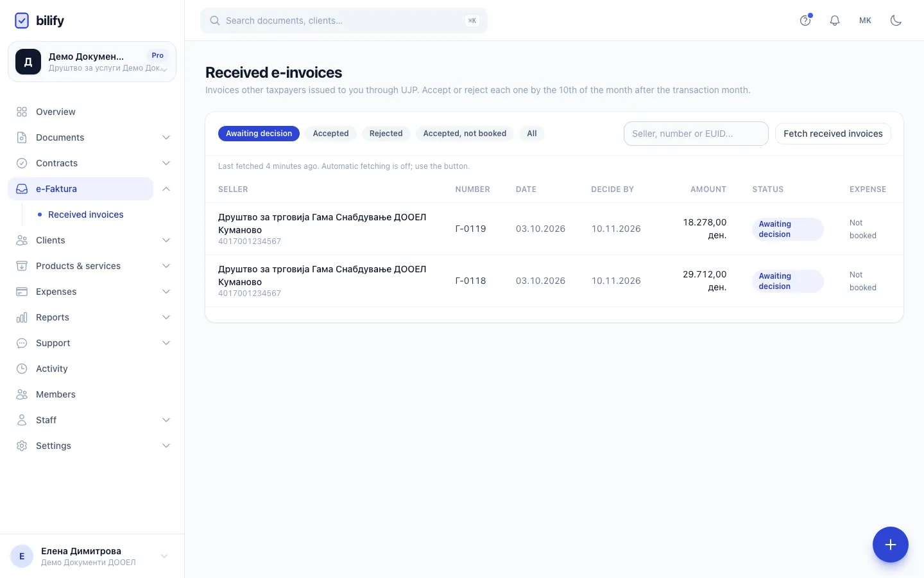Switch to the Accepted filter tab

330,134
